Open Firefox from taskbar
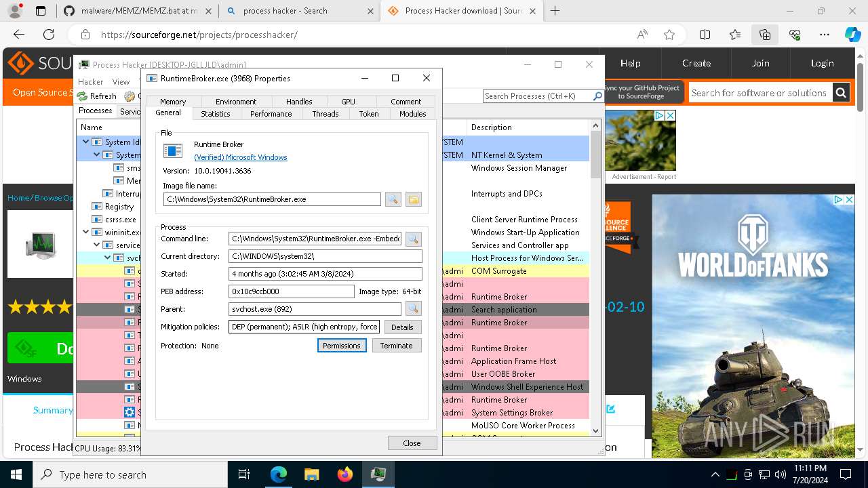868x488 pixels. click(344, 474)
